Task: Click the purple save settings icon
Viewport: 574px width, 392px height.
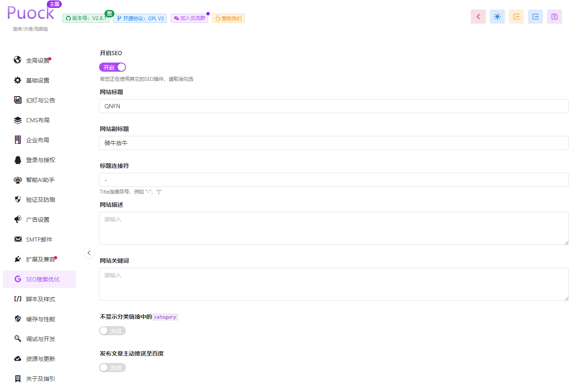Action: tap(554, 17)
